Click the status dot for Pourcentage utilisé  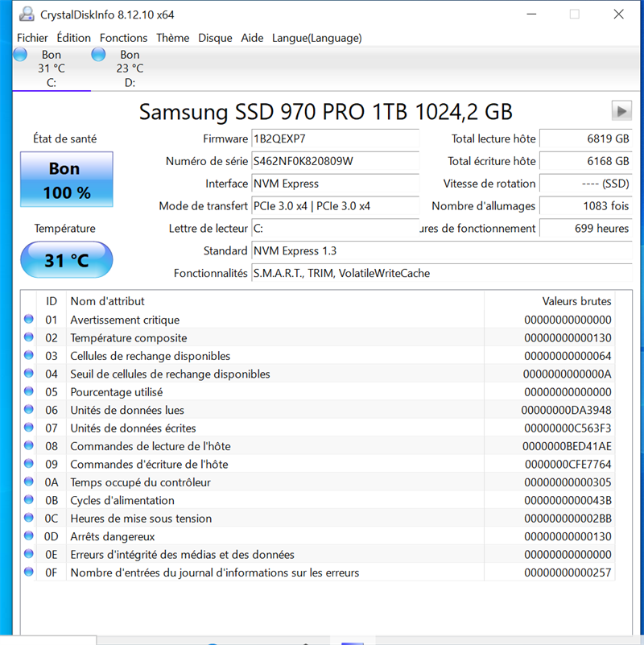click(x=29, y=391)
